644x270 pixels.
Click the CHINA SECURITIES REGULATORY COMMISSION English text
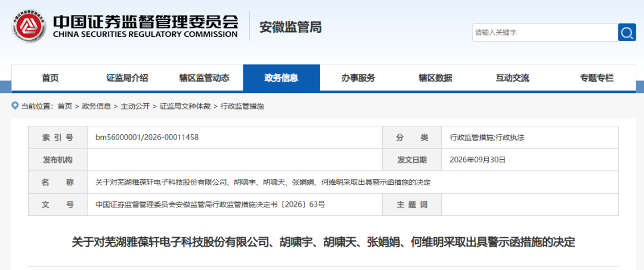click(145, 35)
